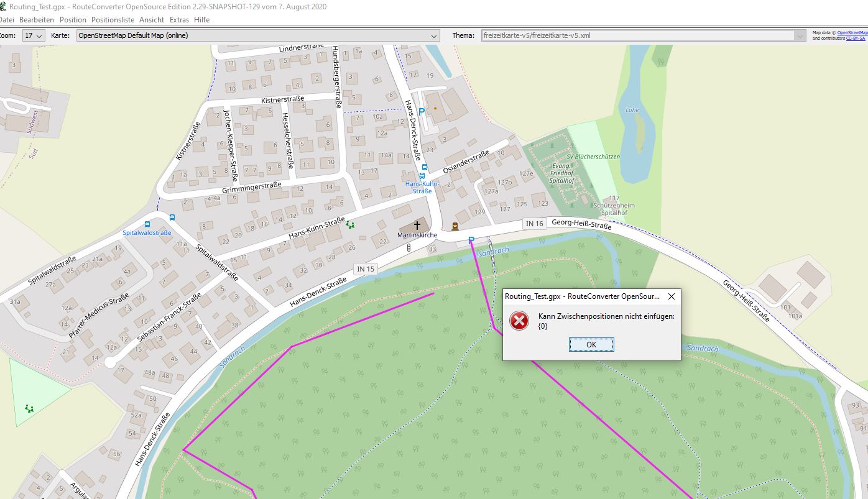Open the Extras menu

click(179, 20)
